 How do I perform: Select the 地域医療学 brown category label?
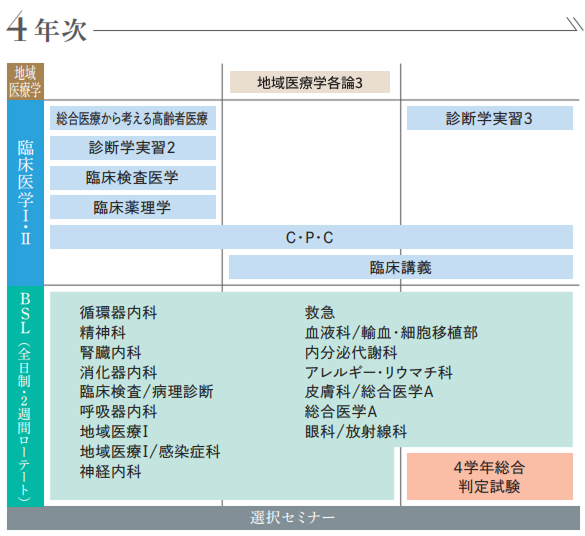pyautogui.click(x=25, y=81)
